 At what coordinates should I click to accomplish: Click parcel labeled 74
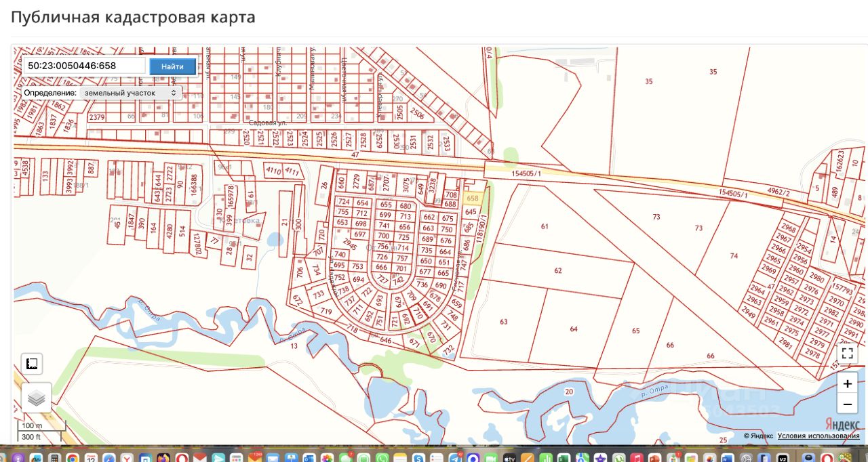point(734,256)
